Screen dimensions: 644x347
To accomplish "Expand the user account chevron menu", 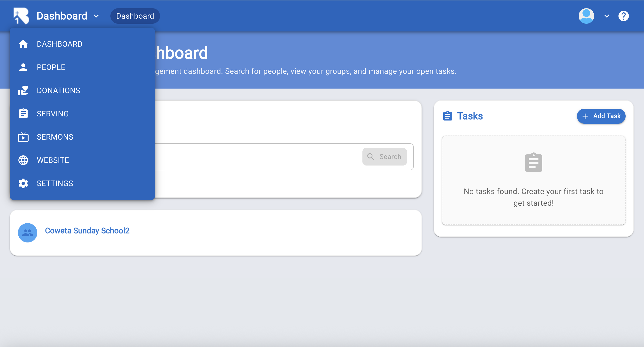I will 606,16.
